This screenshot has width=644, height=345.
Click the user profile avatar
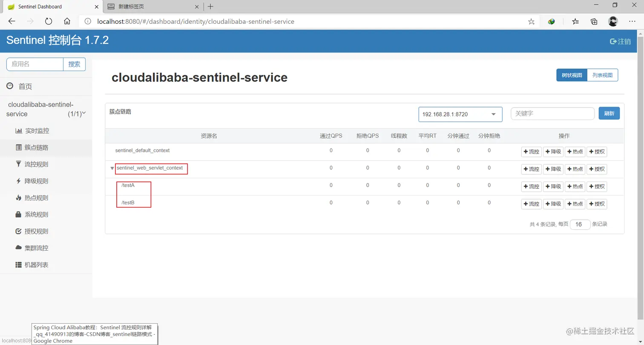[x=613, y=21]
